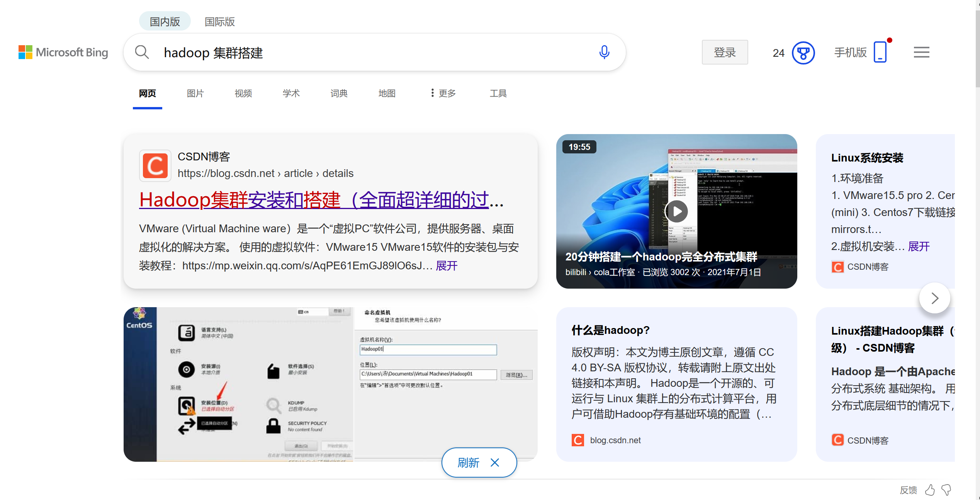980x500 pixels.
Task: Click the 反馈 feedback link
Action: 908,490
